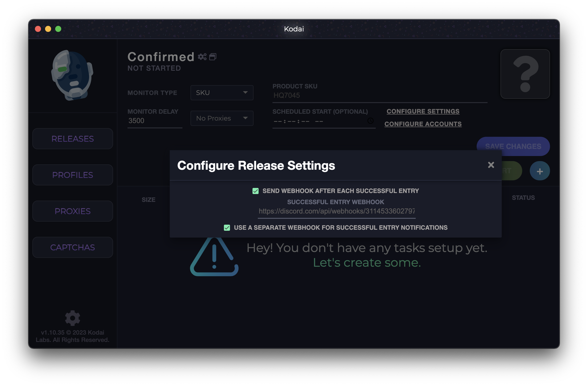
Task: Click the duplicate release icon beside Confirmed
Action: tap(213, 57)
